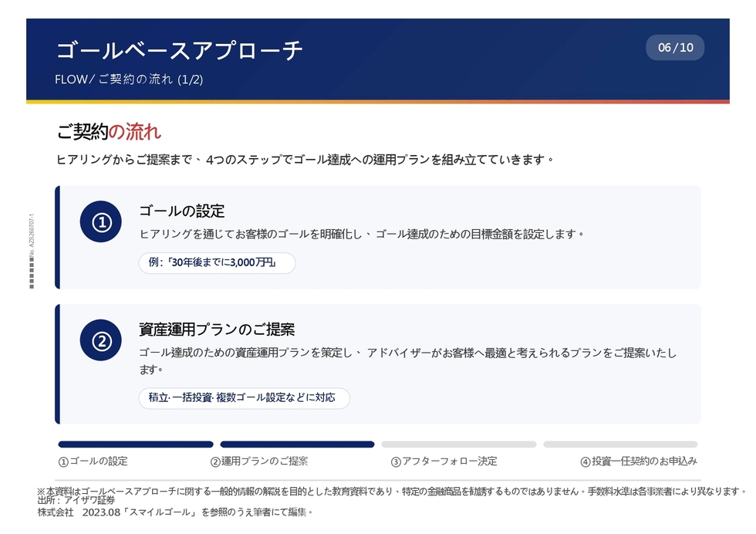Viewport: 756px width, 534px height.
Task: Click the ご契約の流れ section heading
Action: [x=109, y=132]
